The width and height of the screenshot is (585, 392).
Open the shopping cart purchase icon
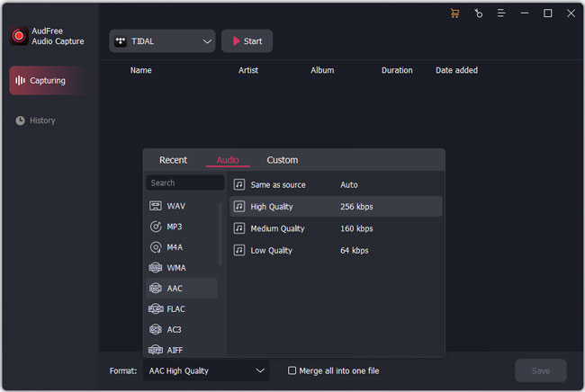pos(454,13)
